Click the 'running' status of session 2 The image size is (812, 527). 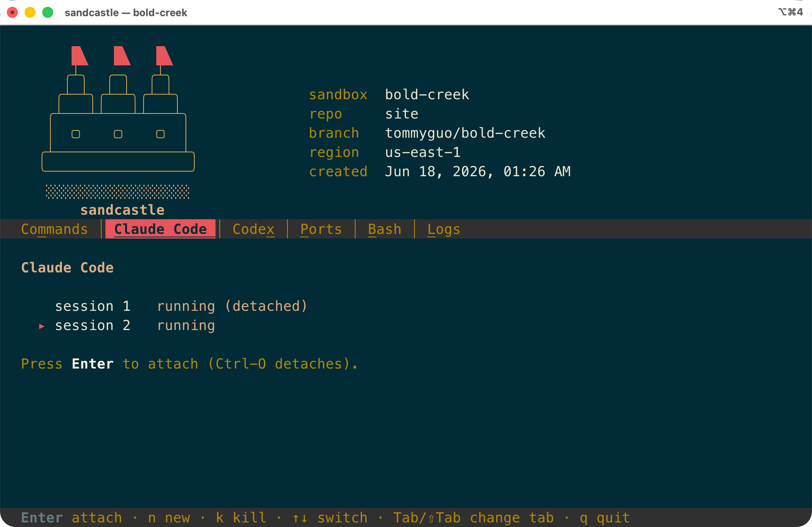(186, 325)
